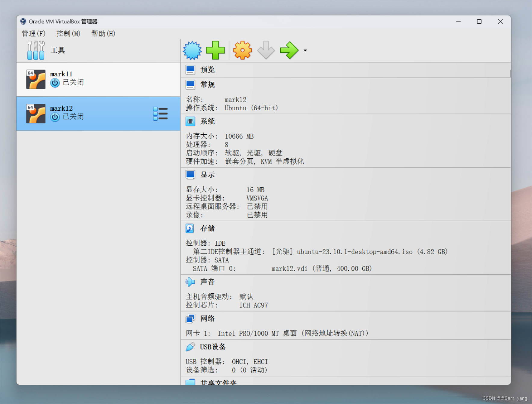Select the 工具 tools entry
This screenshot has height=404, width=532.
tap(98, 50)
